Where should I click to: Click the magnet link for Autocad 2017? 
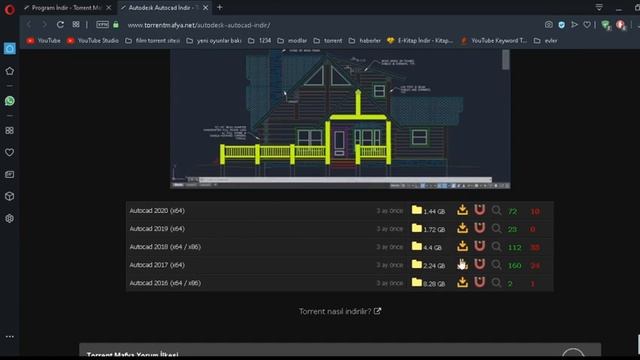pyautogui.click(x=480, y=264)
